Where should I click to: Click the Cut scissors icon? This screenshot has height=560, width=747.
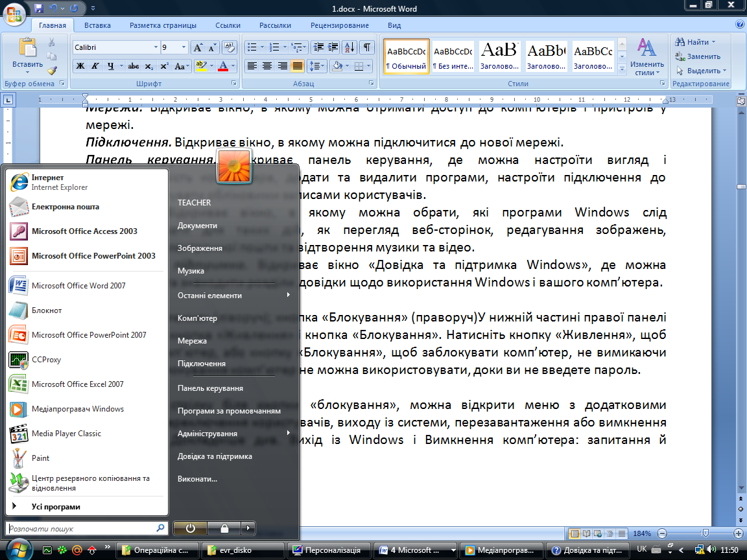51,43
